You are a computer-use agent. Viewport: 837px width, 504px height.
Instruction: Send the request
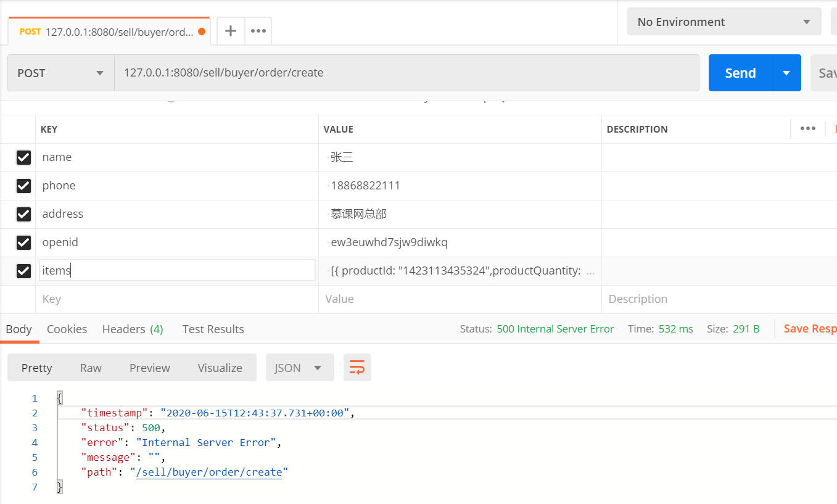tap(740, 73)
